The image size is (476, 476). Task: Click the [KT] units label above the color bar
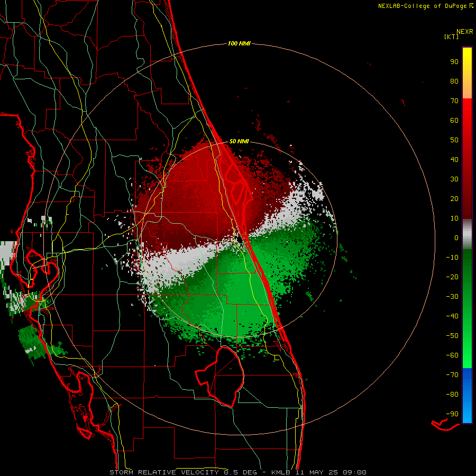coord(451,36)
